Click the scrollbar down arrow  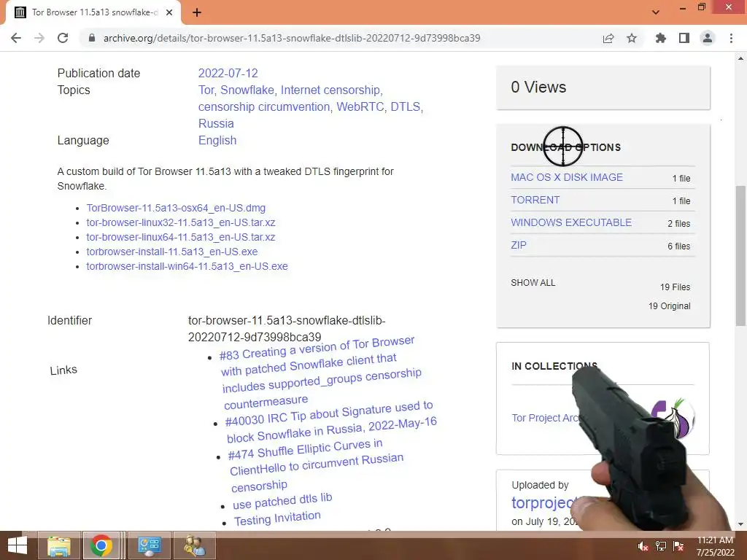(740, 524)
